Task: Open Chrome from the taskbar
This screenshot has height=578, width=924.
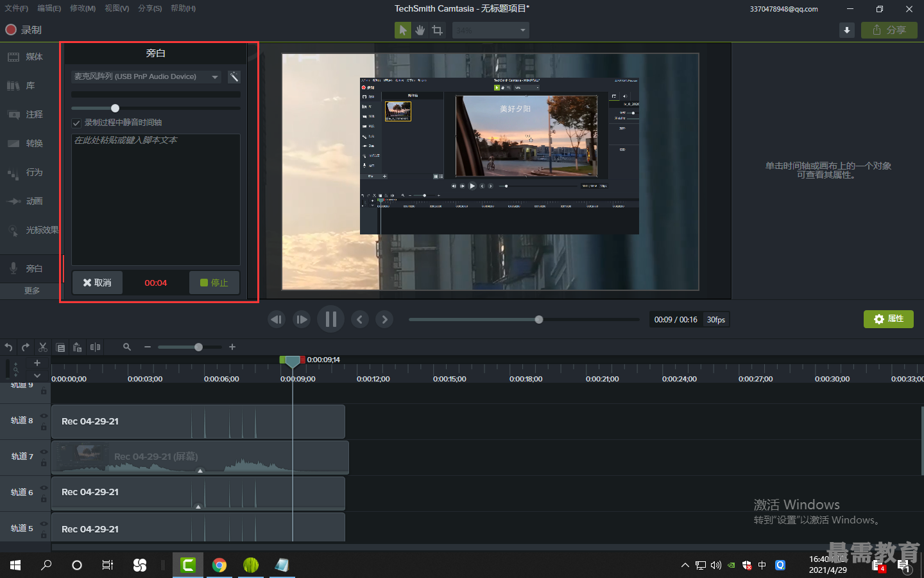Action: [219, 565]
